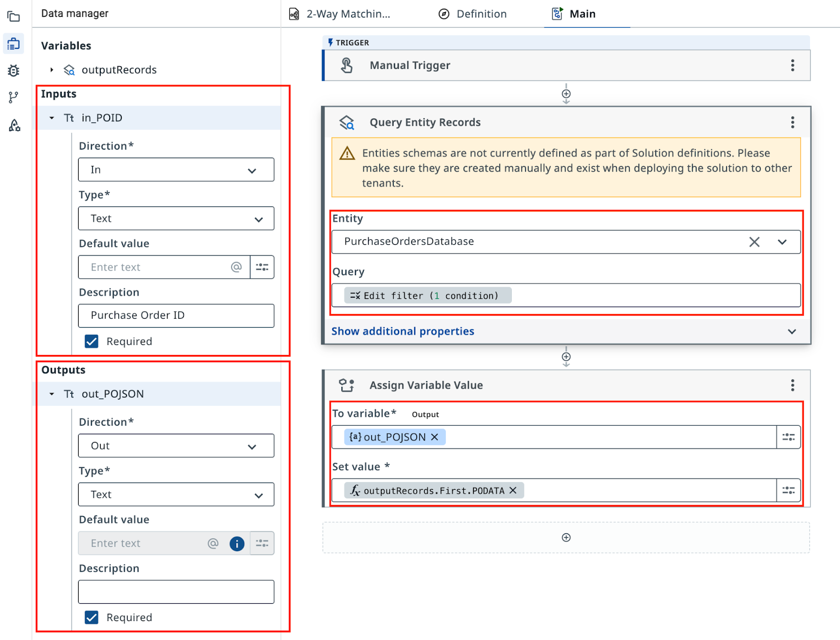
Task: Remove outputRecords.First.PODATA expression
Action: 513,490
